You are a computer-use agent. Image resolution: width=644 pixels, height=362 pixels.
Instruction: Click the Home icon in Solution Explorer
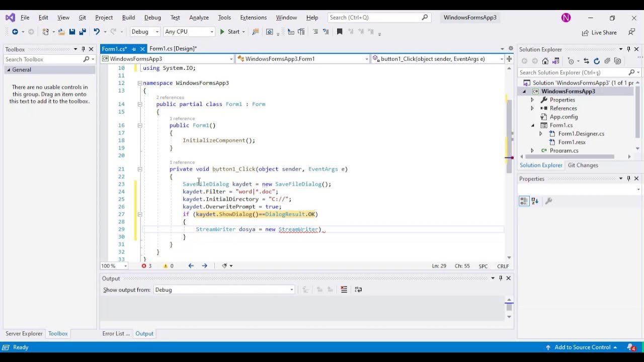tap(545, 61)
